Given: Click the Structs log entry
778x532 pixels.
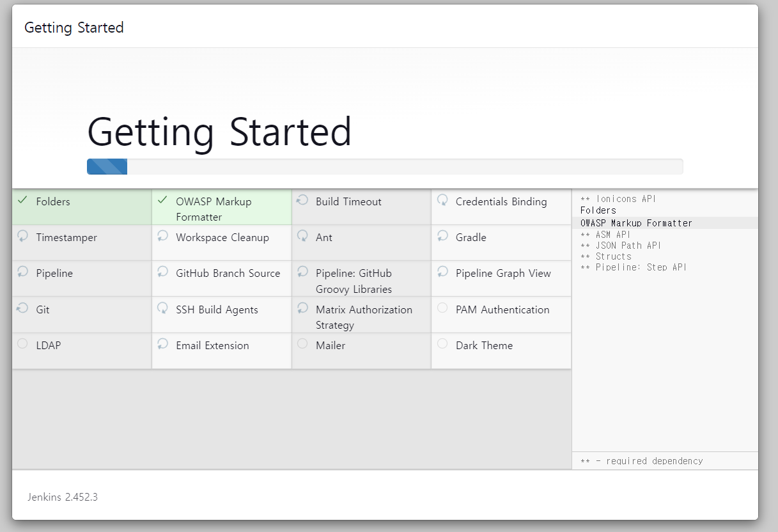Looking at the screenshot, I should coord(606,256).
